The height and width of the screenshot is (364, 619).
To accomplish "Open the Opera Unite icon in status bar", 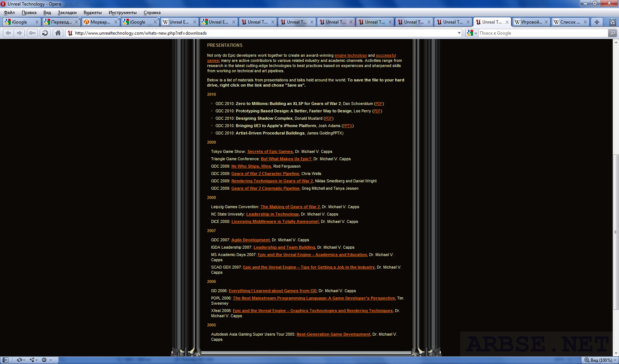I will (x=32, y=360).
